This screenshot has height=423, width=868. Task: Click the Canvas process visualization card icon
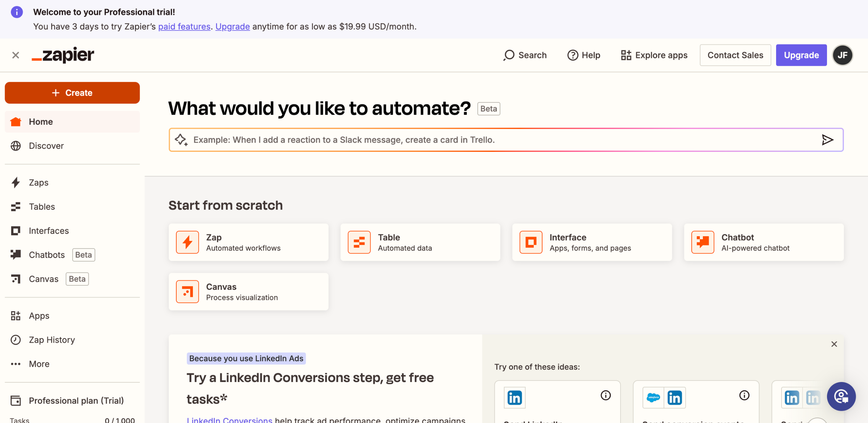pyautogui.click(x=187, y=291)
